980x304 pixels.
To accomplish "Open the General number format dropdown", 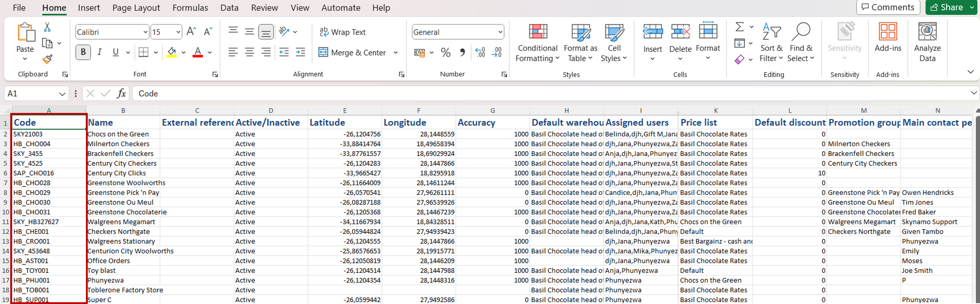I will coord(500,32).
